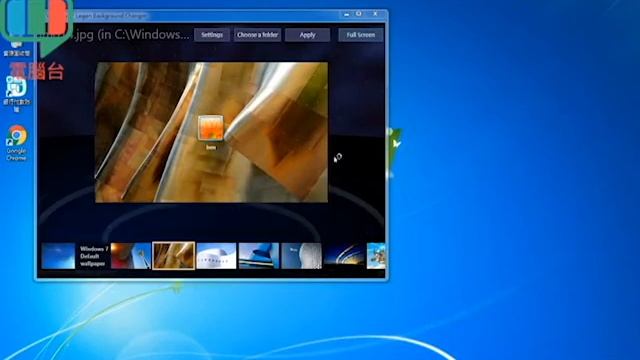Screen dimensions: 640x360
Task: Click the "Windows 7 Default wallpaper" label
Action: click(x=94, y=256)
